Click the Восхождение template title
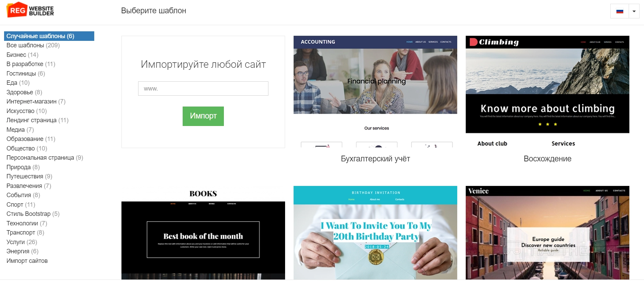 (x=547, y=159)
